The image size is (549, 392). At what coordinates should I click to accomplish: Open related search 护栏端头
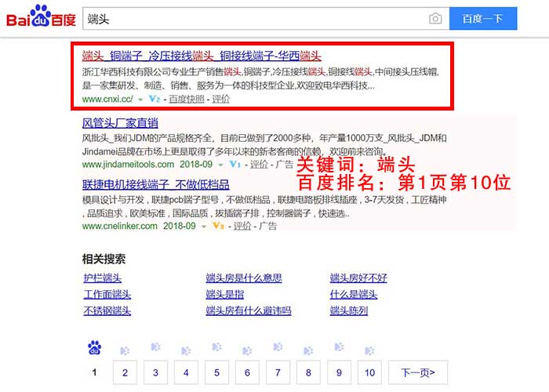click(103, 278)
